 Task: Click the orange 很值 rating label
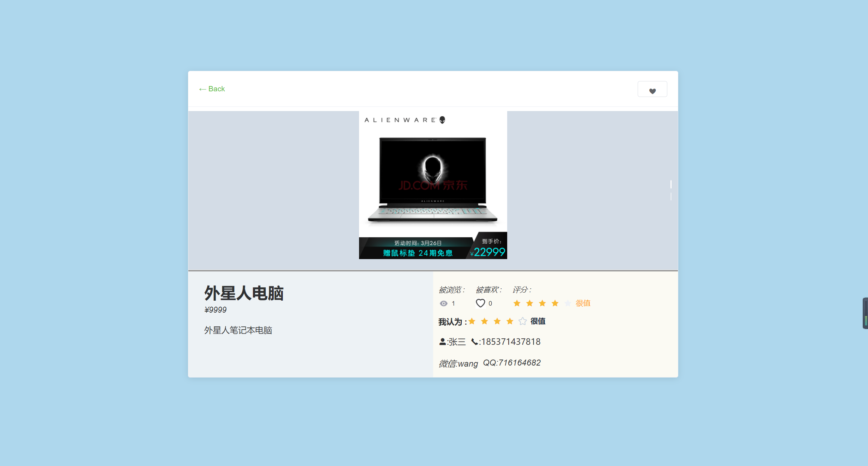(583, 303)
